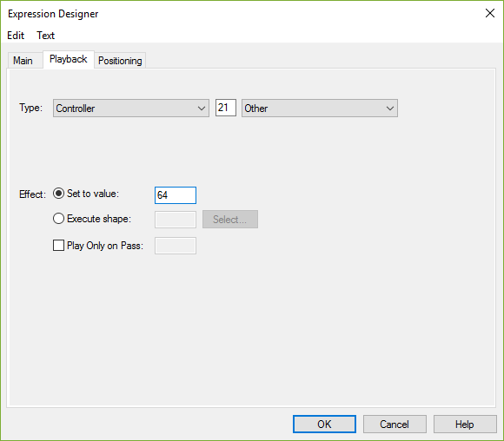Viewport: 504px width, 441px height.
Task: Close the Expression Designer dialog
Action: click(x=490, y=13)
